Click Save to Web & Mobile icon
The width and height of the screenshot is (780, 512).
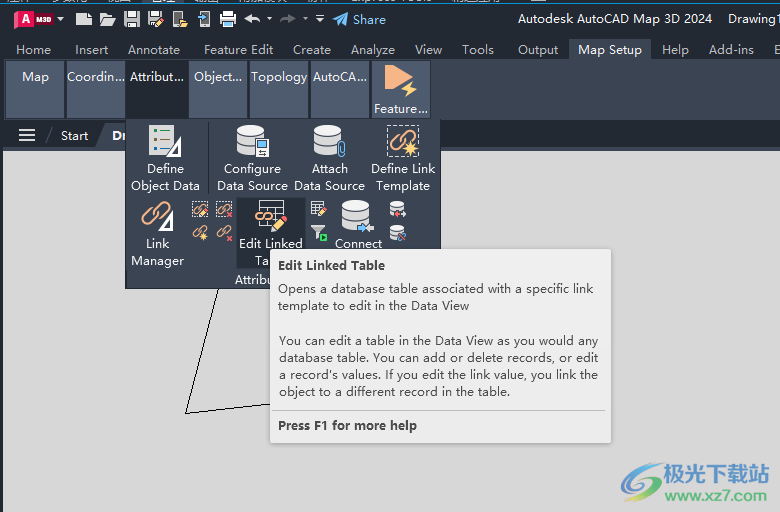[x=204, y=19]
